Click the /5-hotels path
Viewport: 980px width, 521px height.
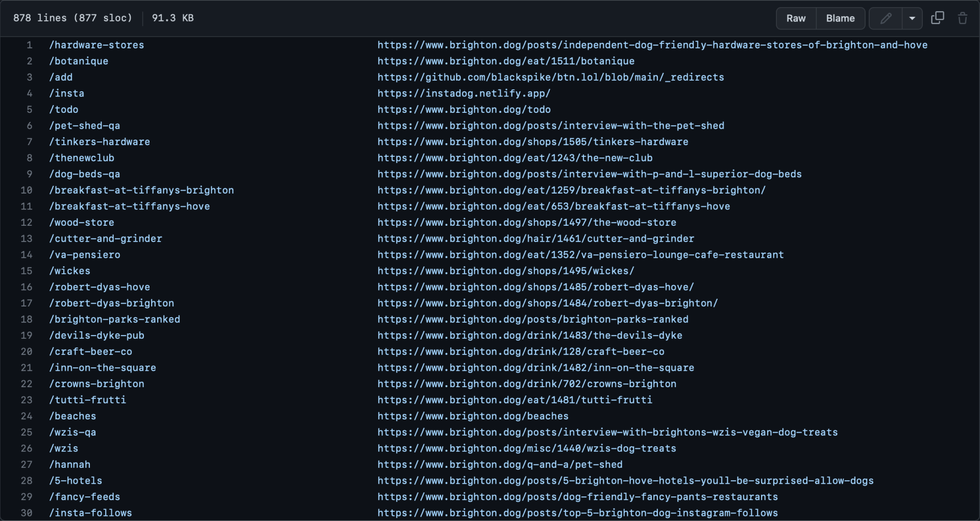click(76, 481)
